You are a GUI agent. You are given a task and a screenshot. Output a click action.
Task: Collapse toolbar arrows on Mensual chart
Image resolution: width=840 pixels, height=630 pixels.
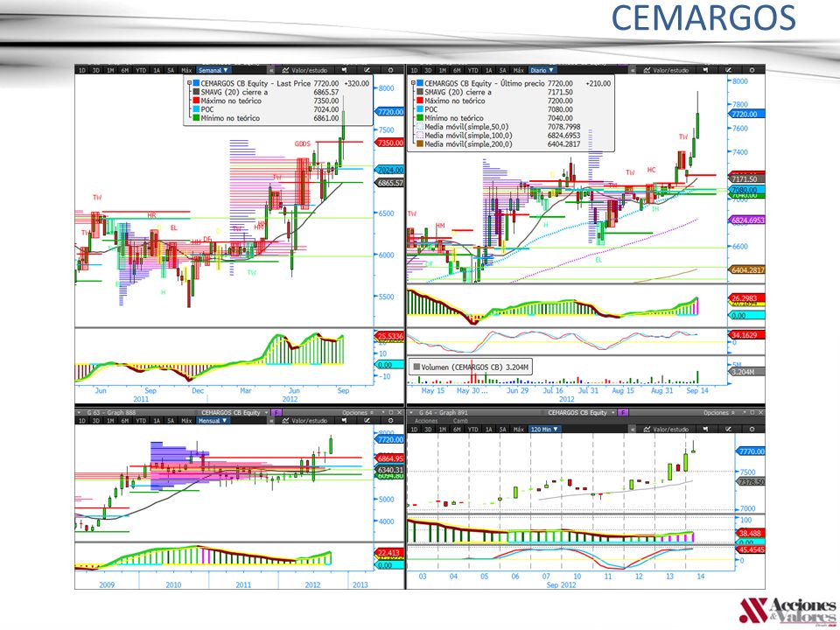(x=271, y=421)
